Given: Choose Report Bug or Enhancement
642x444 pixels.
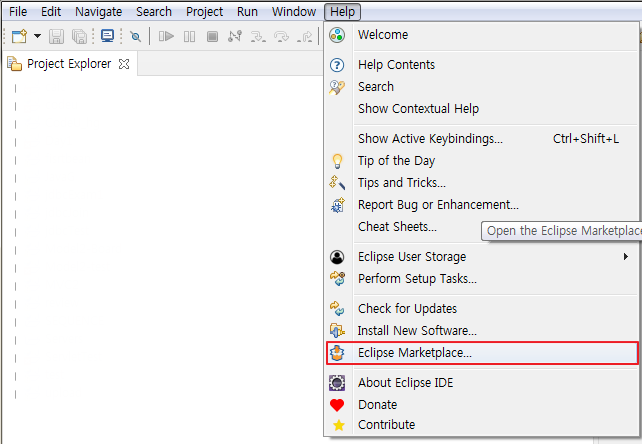Looking at the screenshot, I should pos(482,204).
